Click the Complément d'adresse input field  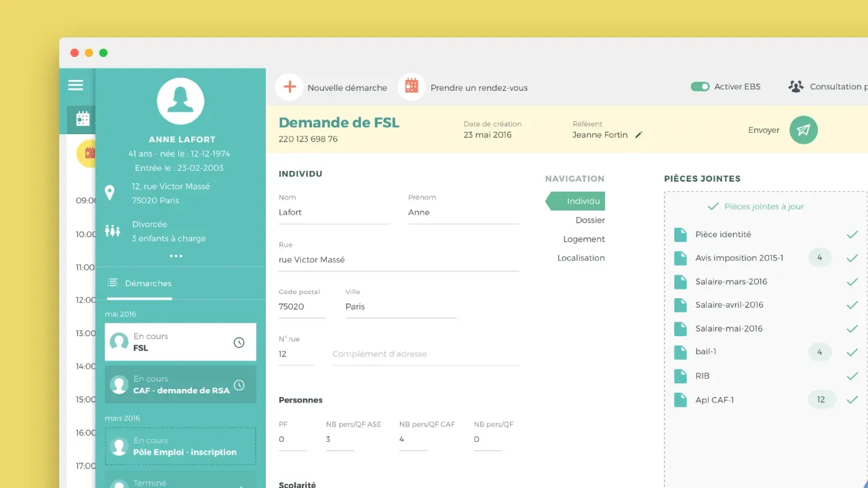click(425, 354)
